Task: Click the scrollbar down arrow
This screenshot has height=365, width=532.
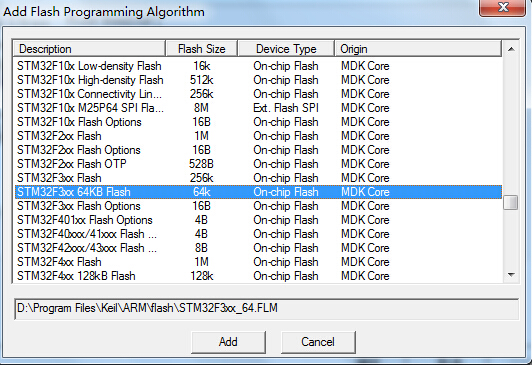Action: [x=511, y=275]
